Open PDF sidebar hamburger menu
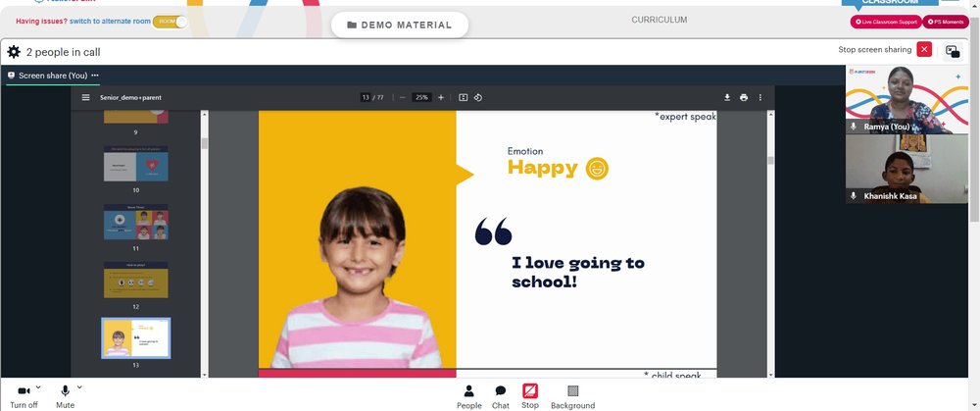 (85, 97)
